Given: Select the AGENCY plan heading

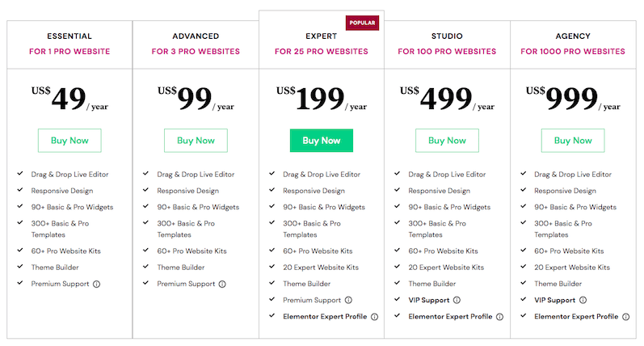Looking at the screenshot, I should pos(573,36).
